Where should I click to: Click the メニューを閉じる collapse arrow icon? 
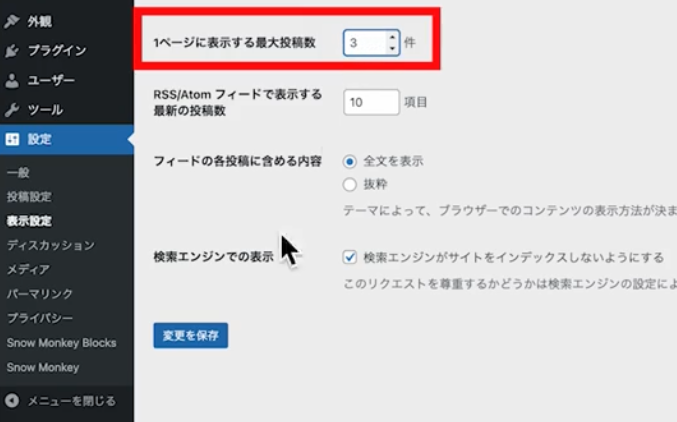point(11,401)
